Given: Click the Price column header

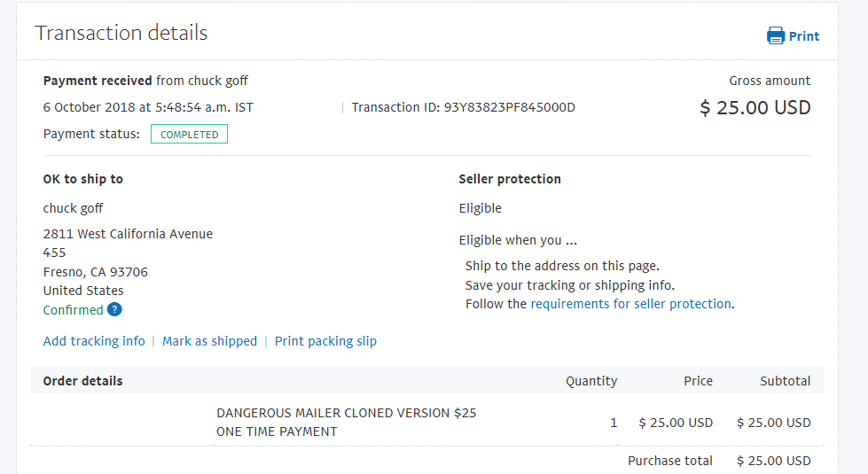Looking at the screenshot, I should click(x=698, y=381).
